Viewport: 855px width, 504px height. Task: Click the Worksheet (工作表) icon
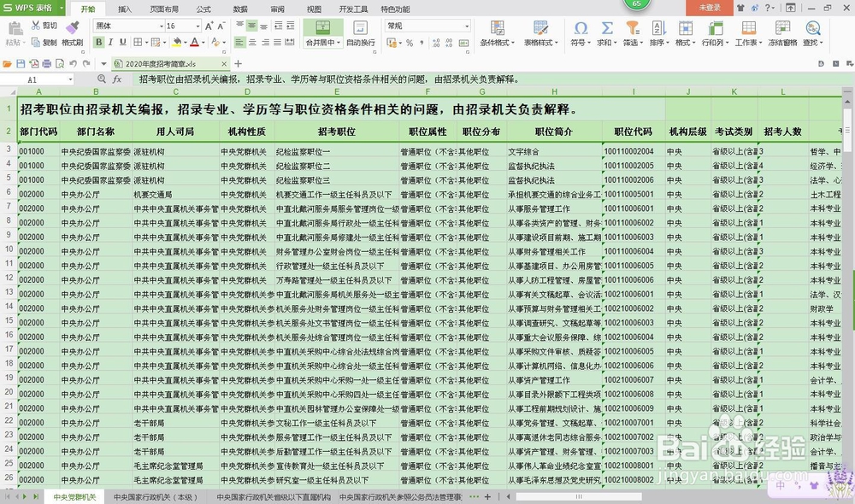[748, 28]
